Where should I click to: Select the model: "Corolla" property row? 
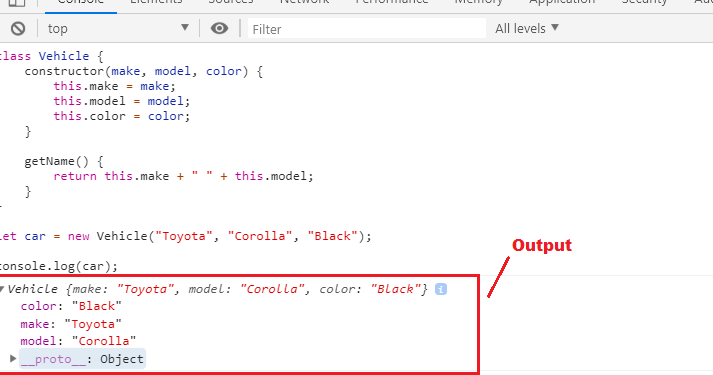point(78,341)
